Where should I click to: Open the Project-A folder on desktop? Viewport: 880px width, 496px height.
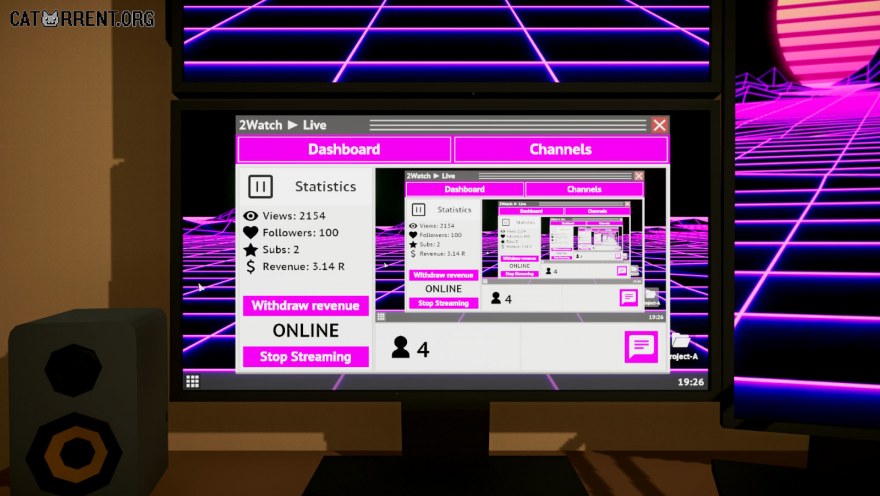[x=683, y=347]
